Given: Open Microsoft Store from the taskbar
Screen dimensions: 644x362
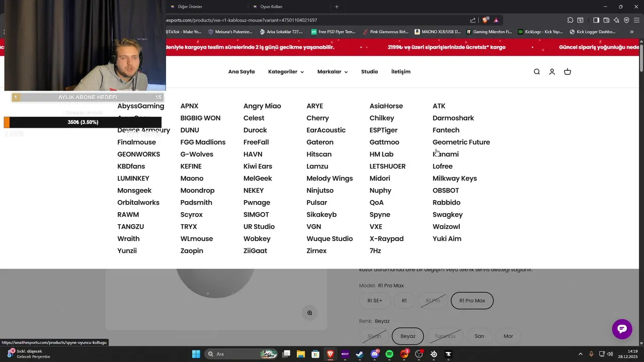Looking at the screenshot, I should click(315, 354).
